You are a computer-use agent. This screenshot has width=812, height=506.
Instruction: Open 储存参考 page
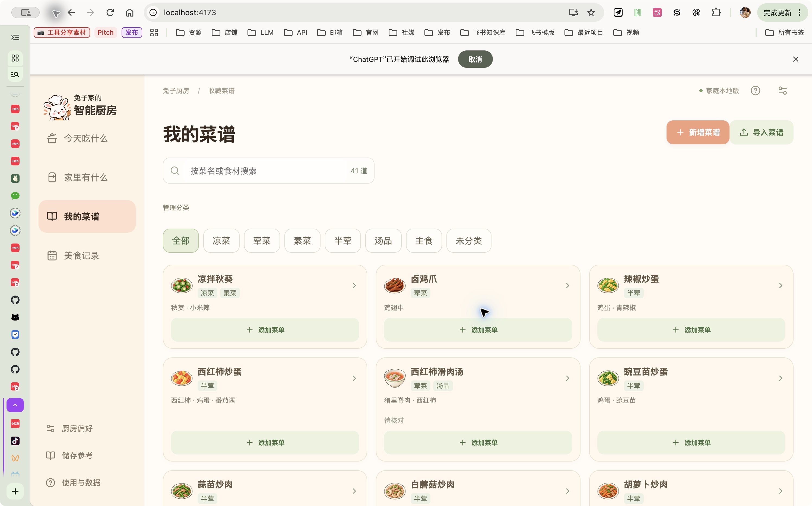[x=70, y=456]
